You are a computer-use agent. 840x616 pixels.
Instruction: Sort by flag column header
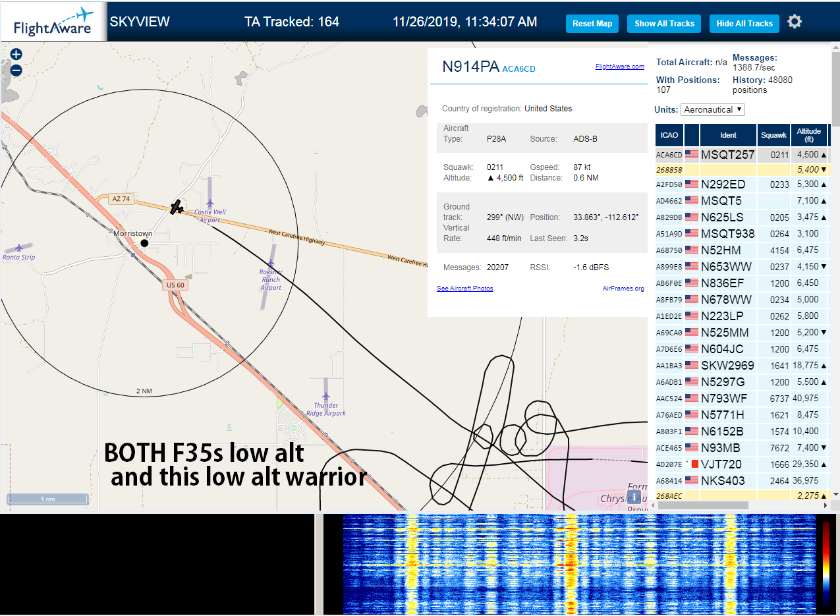[x=692, y=135]
